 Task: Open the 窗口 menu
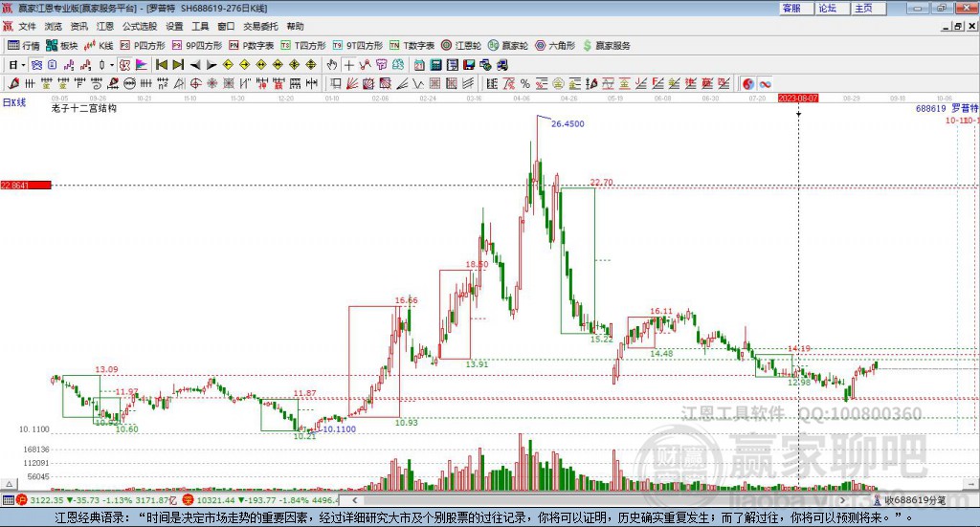coord(226,26)
